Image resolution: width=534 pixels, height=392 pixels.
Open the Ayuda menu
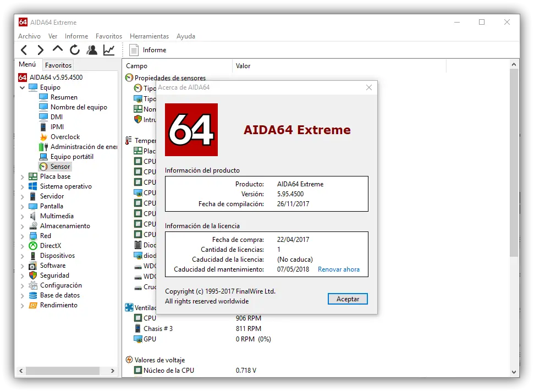[185, 36]
